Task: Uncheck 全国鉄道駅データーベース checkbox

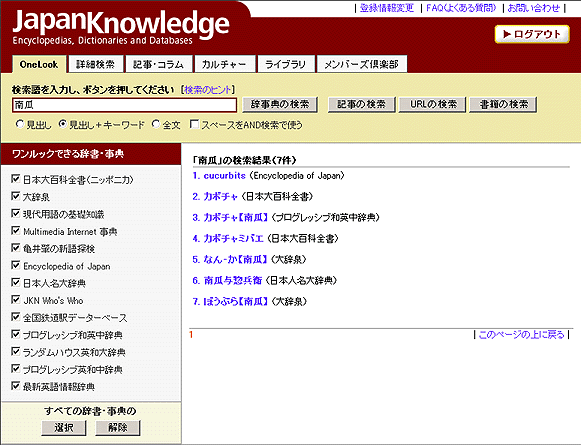Action: click(16, 317)
